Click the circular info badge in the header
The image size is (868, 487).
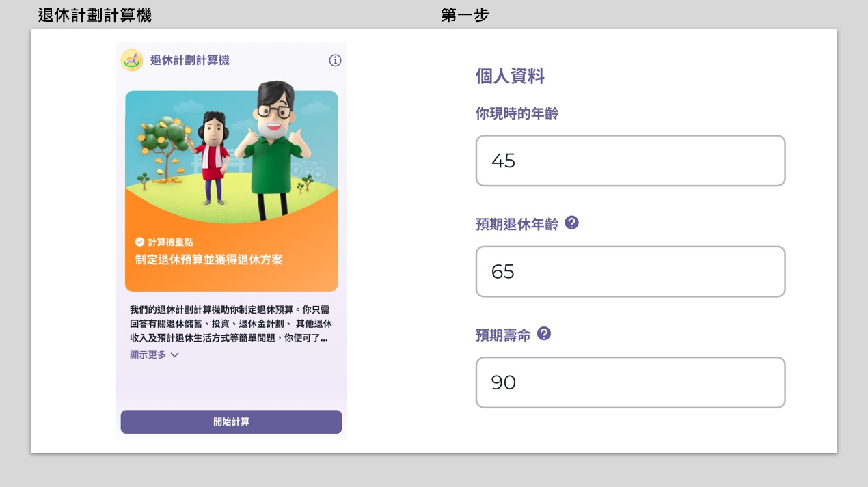[335, 60]
